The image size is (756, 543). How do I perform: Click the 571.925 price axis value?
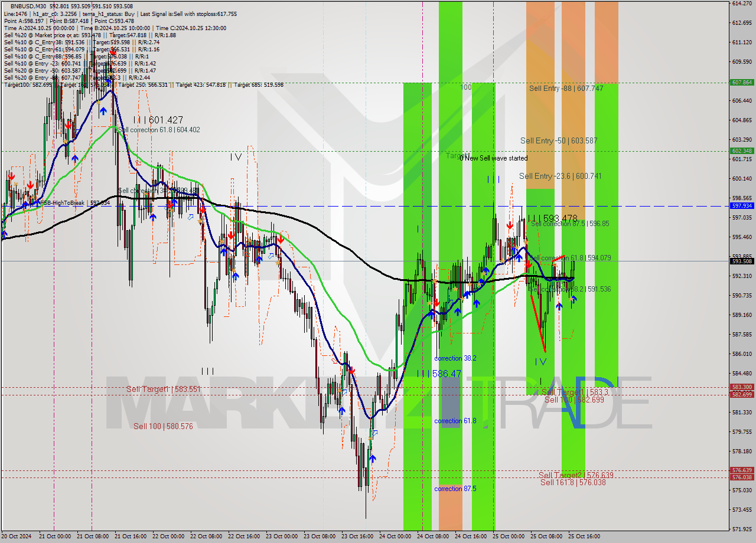tap(742, 529)
